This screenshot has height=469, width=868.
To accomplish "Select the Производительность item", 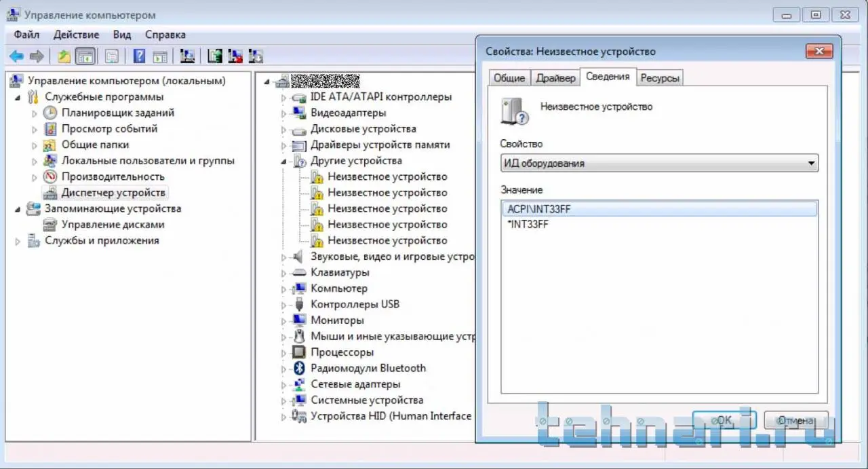I will (113, 176).
